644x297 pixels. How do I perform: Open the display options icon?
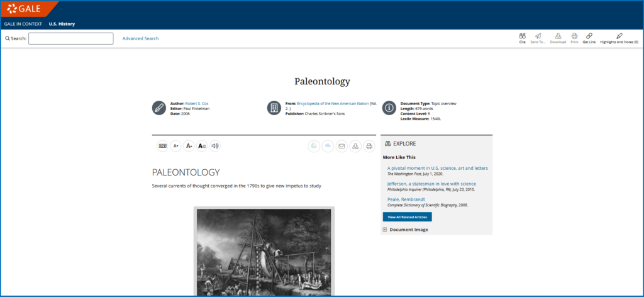pyautogui.click(x=202, y=146)
